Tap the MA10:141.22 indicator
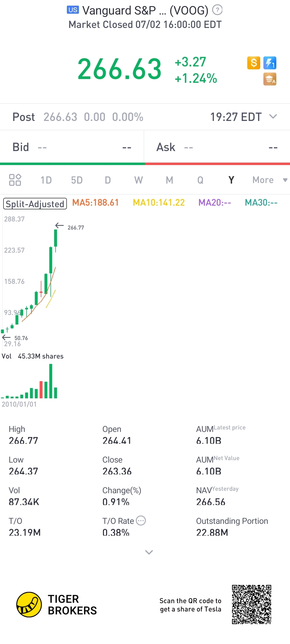Screen dimensions: 290x644 (159, 202)
